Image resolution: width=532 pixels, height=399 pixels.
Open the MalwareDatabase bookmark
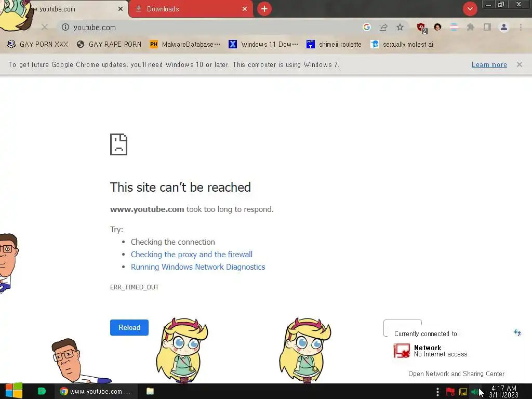click(x=185, y=45)
